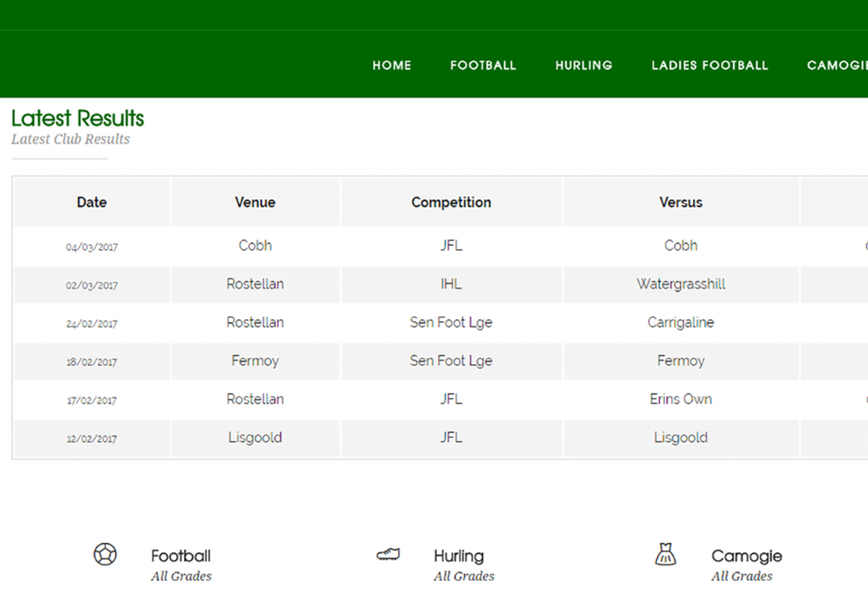868x611 pixels.
Task: Click the Latest Results heading
Action: (x=77, y=119)
